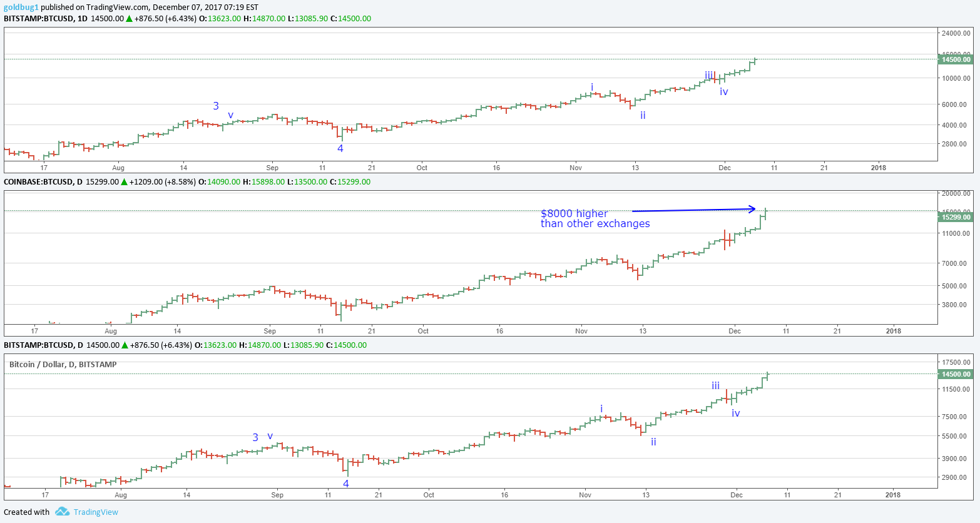
Task: Click the 20000.00 level on Coinbase price axis
Action: coord(957,193)
